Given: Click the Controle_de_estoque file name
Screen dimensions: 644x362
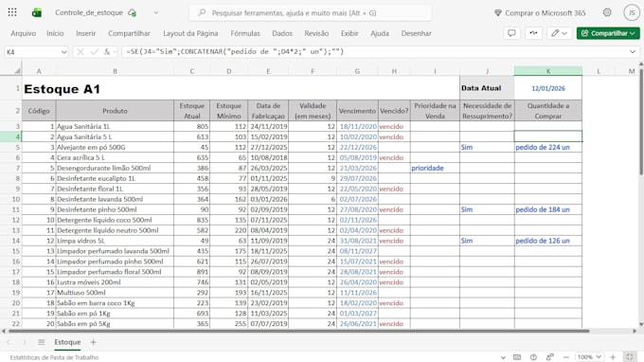Looking at the screenshot, I should [x=89, y=12].
